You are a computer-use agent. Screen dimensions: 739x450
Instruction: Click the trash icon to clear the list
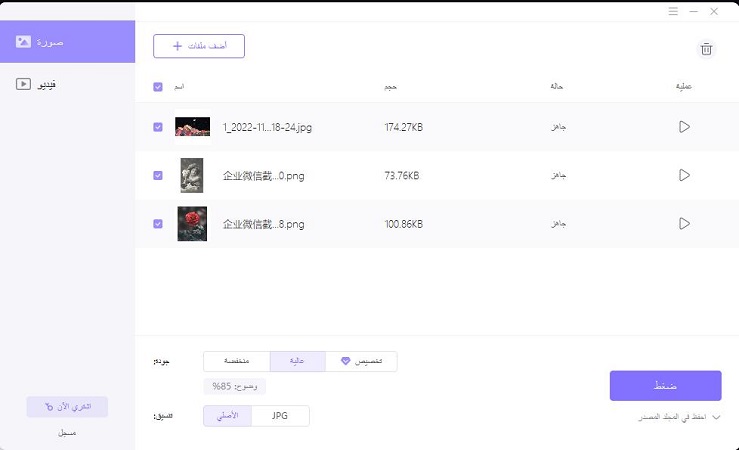click(x=706, y=49)
